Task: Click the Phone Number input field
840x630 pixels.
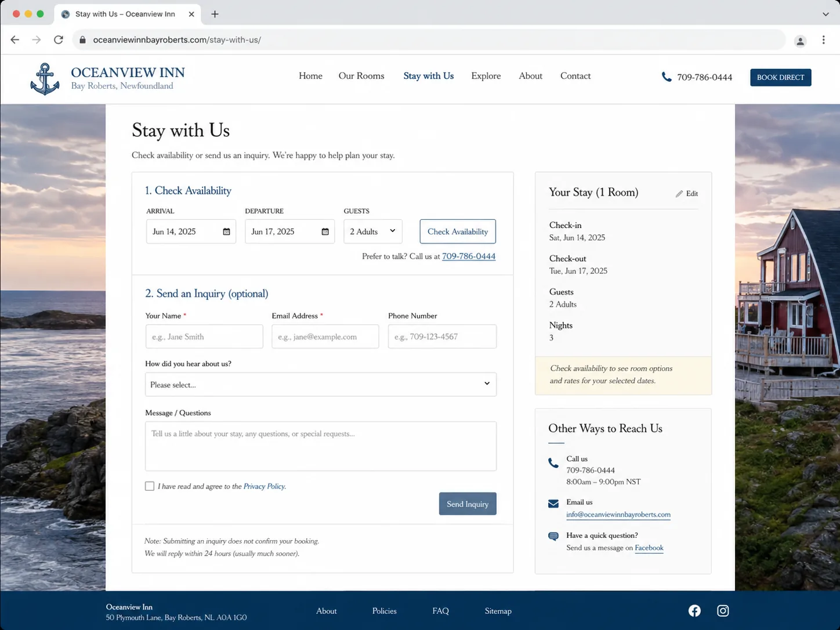Action: point(442,336)
